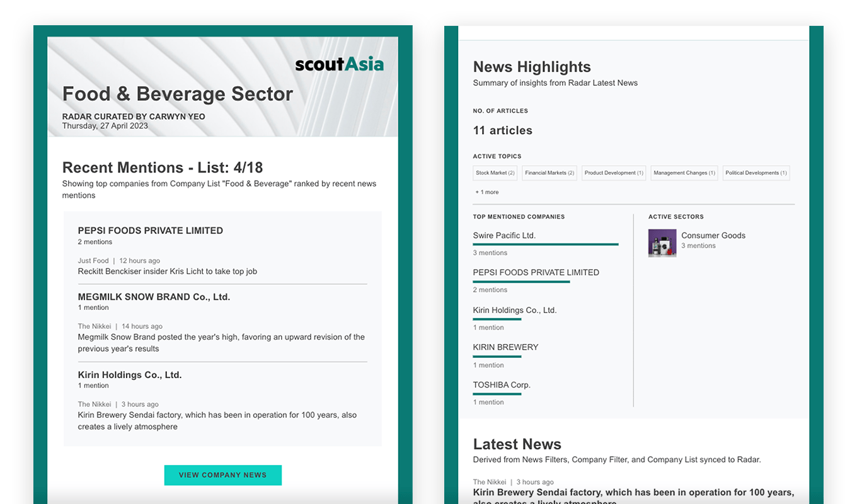Image resolution: width=857 pixels, height=504 pixels.
Task: Open the PEPSI FOODS PRIVATE LIMITED heading in Recent Mentions
Action: point(151,231)
